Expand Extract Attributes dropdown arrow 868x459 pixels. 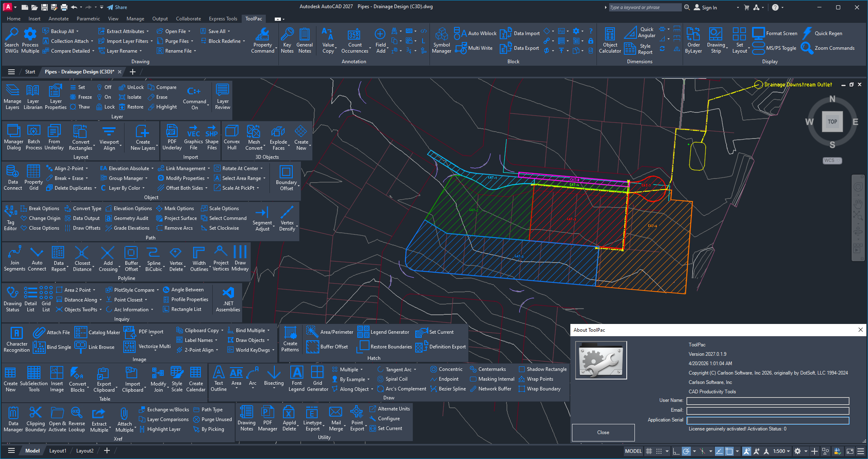147,31
